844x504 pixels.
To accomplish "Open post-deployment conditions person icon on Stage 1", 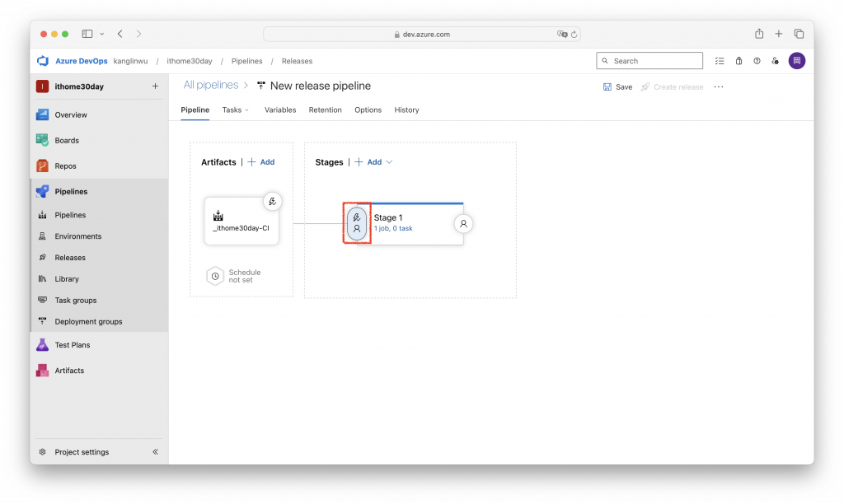I will click(x=463, y=224).
